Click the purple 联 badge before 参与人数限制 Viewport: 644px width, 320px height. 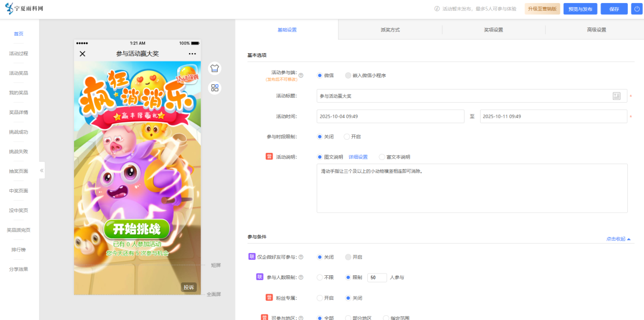tap(259, 277)
